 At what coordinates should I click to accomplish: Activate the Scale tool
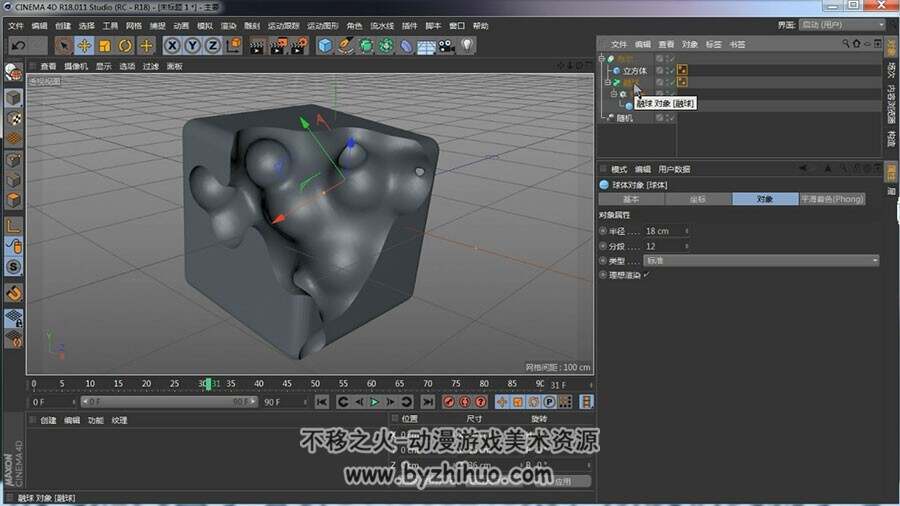105,45
